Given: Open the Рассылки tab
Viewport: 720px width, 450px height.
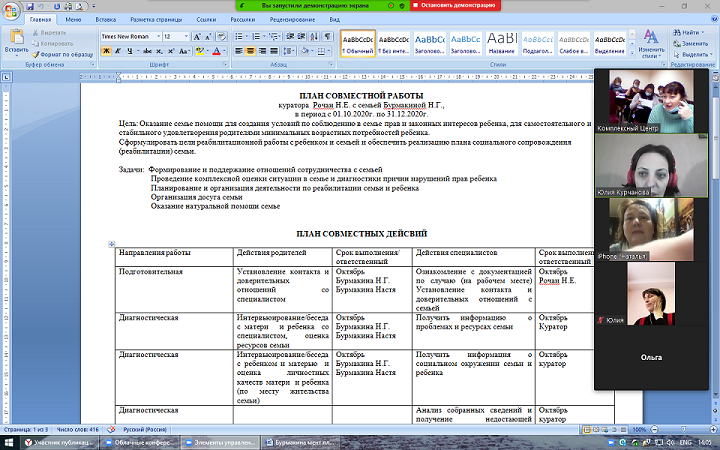Looking at the screenshot, I should [x=242, y=19].
